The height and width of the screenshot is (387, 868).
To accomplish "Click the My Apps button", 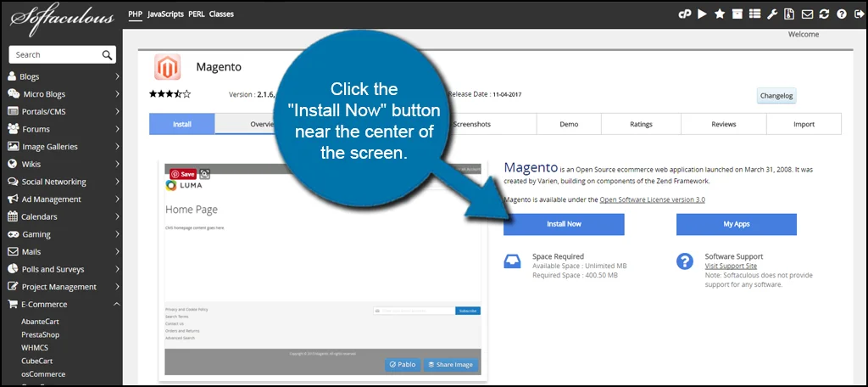I will [x=737, y=225].
